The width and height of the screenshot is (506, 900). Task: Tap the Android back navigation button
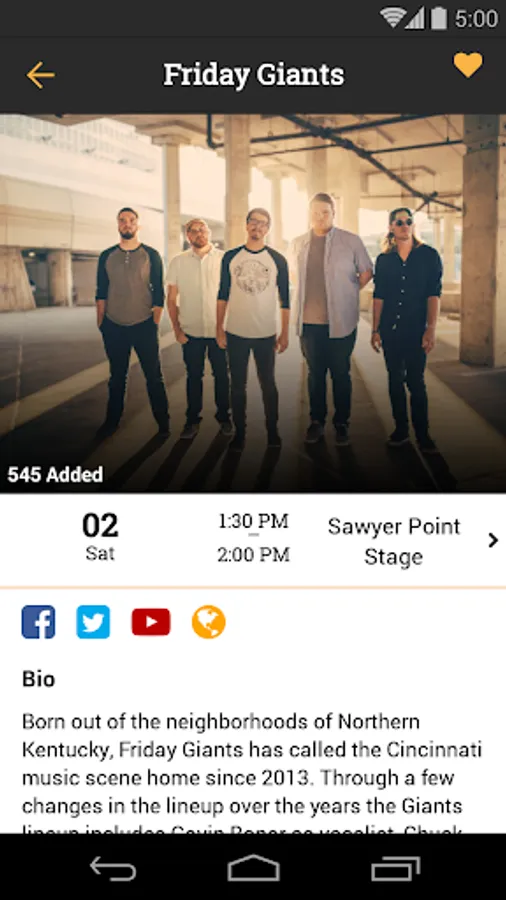pos(113,868)
